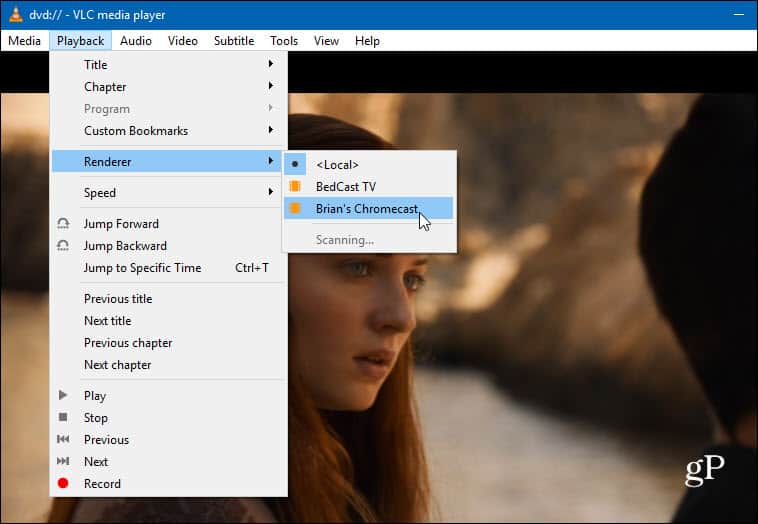Click the VLC cone icon in title bar

click(x=15, y=15)
